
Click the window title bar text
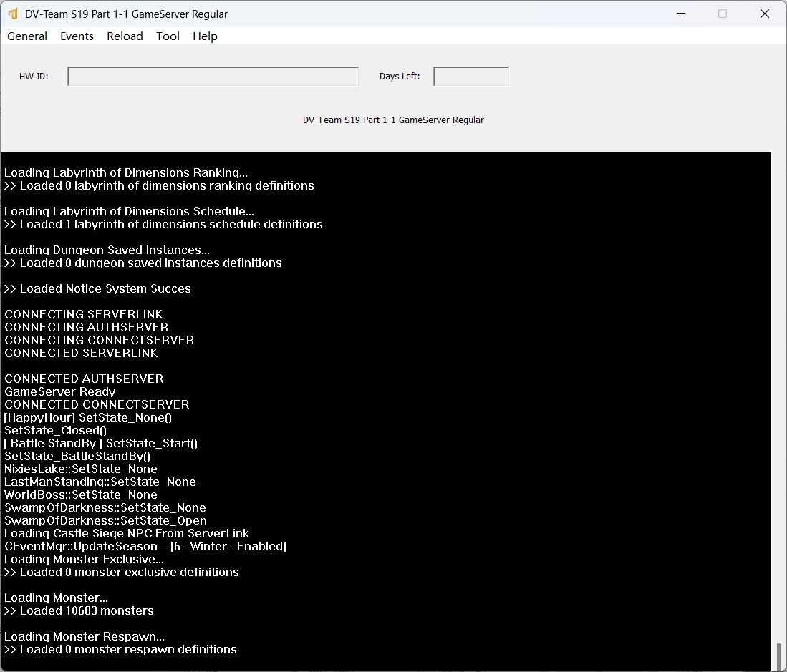(126, 14)
